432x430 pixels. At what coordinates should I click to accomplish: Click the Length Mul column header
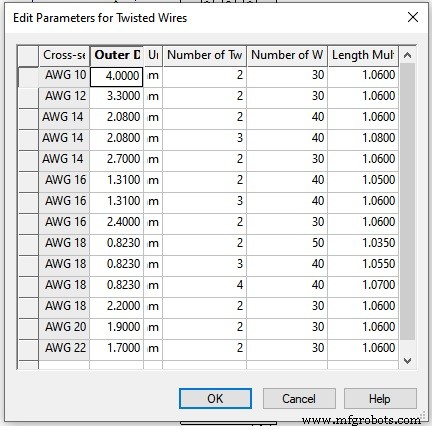click(363, 55)
